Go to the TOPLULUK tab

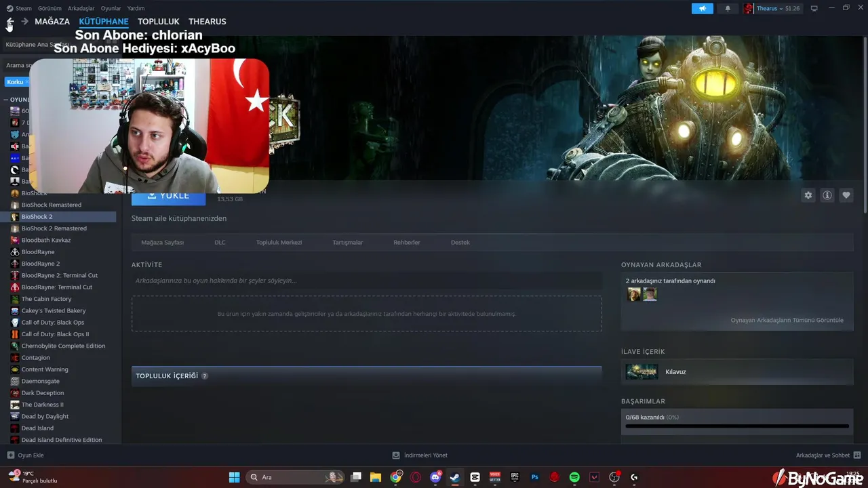159,22
